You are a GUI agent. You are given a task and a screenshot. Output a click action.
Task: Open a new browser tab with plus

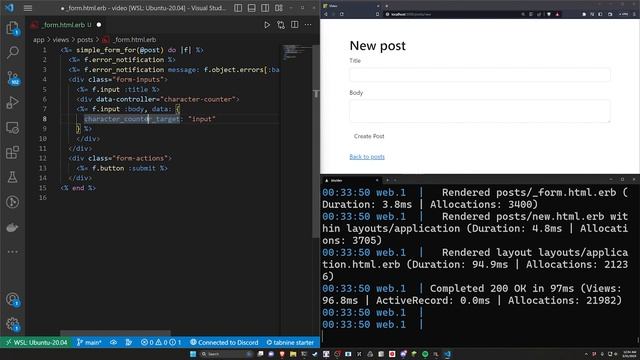click(386, 6)
